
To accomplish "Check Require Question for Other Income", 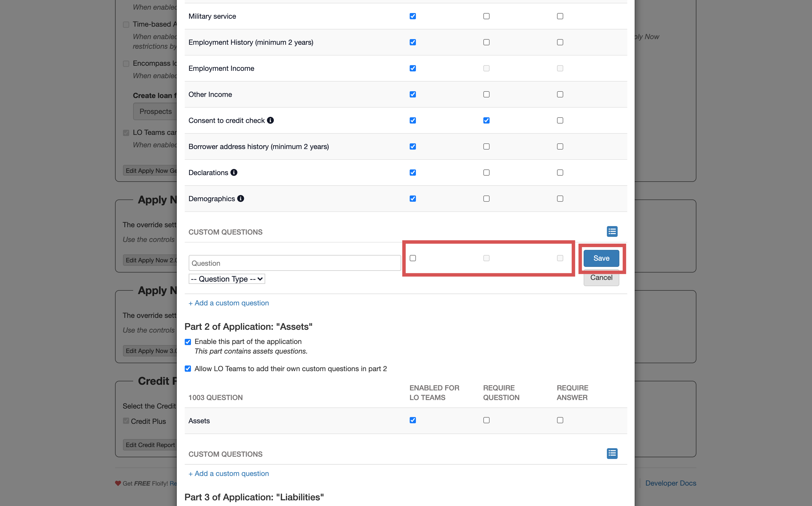I will point(486,94).
